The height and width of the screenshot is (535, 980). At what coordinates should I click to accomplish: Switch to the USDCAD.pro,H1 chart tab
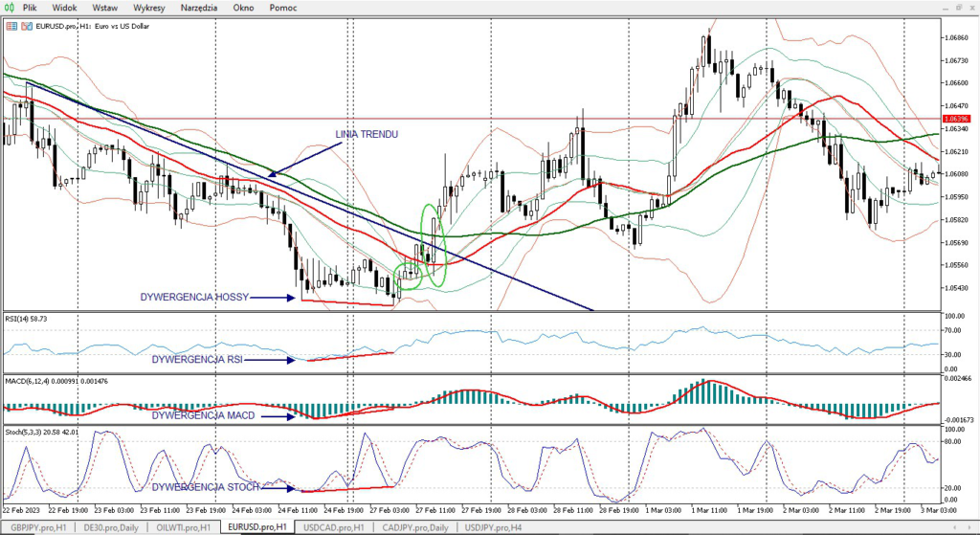333,527
